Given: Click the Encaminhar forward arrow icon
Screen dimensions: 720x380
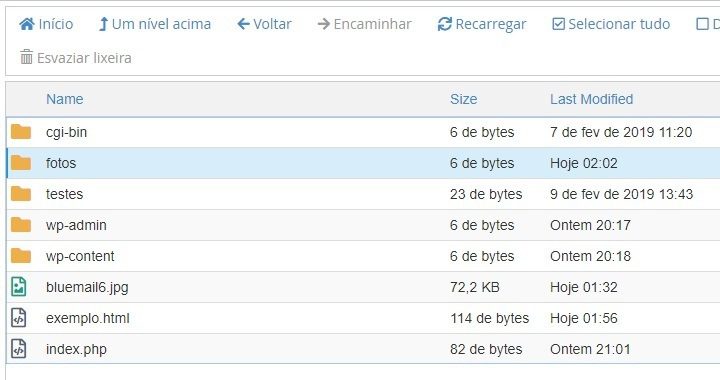Looking at the screenshot, I should tap(324, 24).
